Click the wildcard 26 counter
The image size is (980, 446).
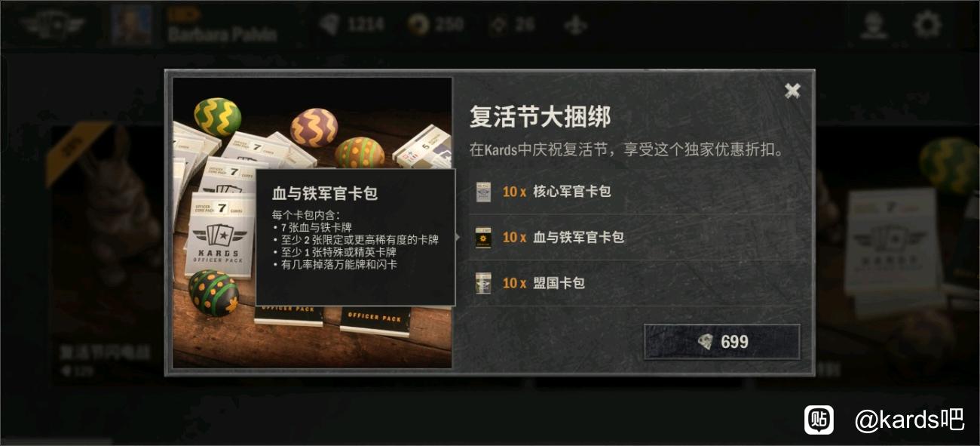[513, 25]
